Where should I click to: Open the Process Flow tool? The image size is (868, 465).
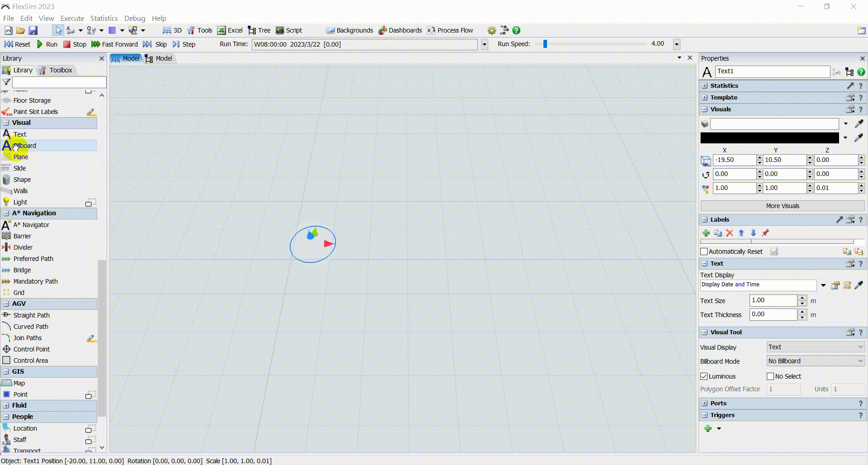[450, 30]
